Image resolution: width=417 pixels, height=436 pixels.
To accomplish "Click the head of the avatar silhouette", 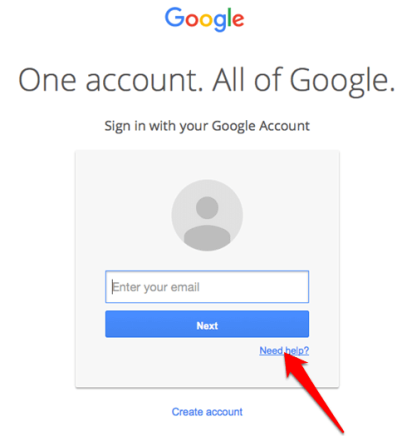I will coord(207,208).
